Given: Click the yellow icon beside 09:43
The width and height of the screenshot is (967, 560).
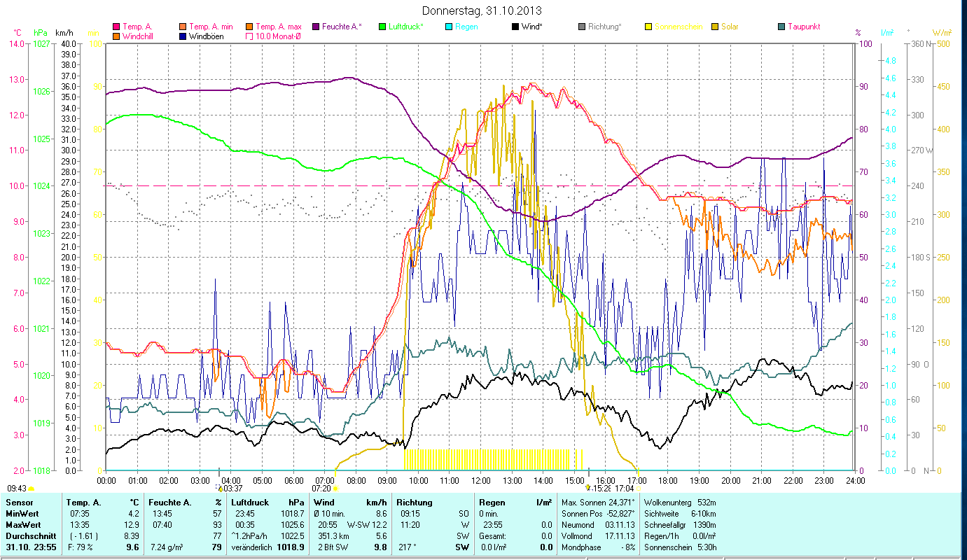Looking at the screenshot, I should 31,489.
